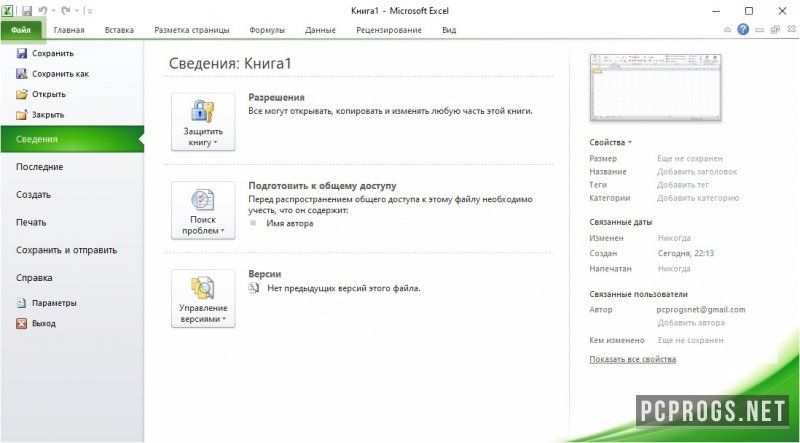Screen dimensions: 800x443
Task: Click the Добавить автора field
Action: pyautogui.click(x=691, y=323)
